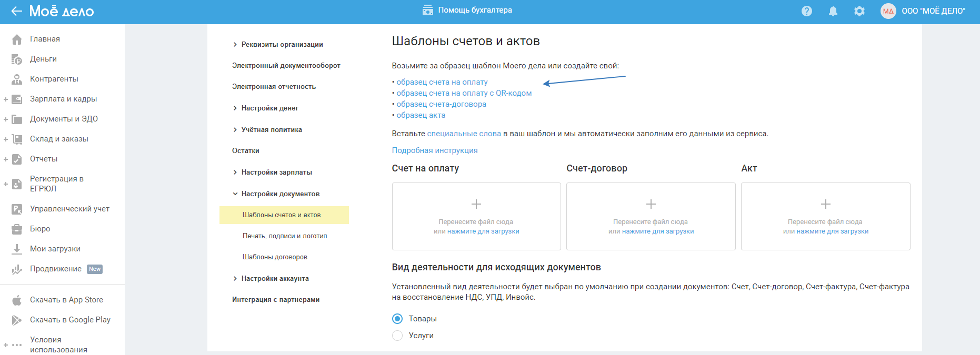The image size is (980, 355).
Task: Expand Документы и ЭДО plus toggle
Action: (x=6, y=119)
